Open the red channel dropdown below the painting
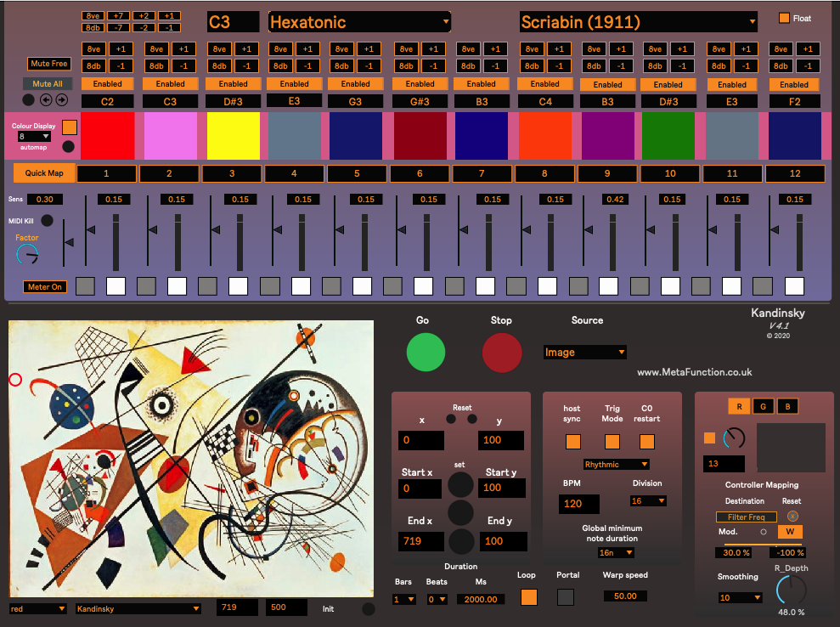840x627 pixels. 38,609
